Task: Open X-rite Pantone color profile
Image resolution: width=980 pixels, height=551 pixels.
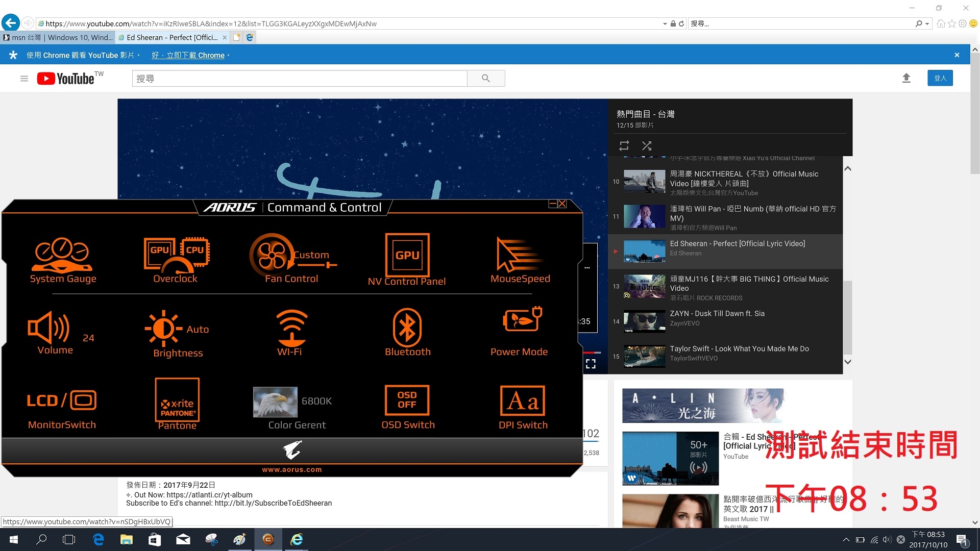Action: point(177,399)
